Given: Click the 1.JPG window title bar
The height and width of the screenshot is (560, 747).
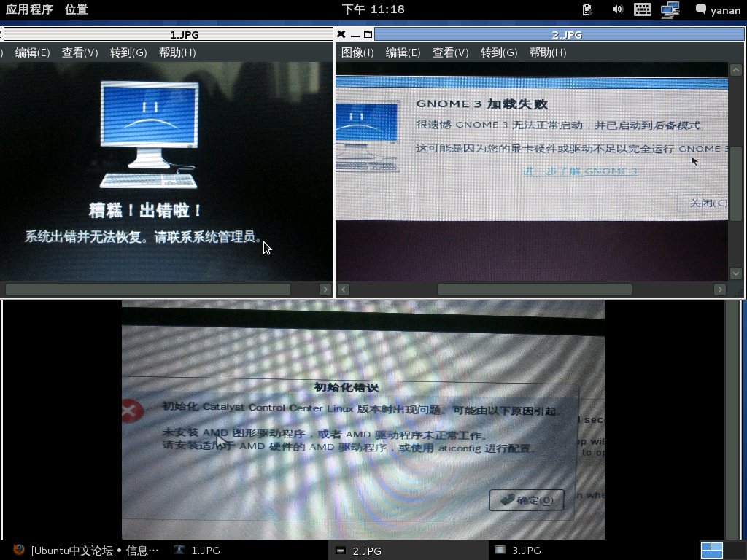Looking at the screenshot, I should [x=169, y=34].
